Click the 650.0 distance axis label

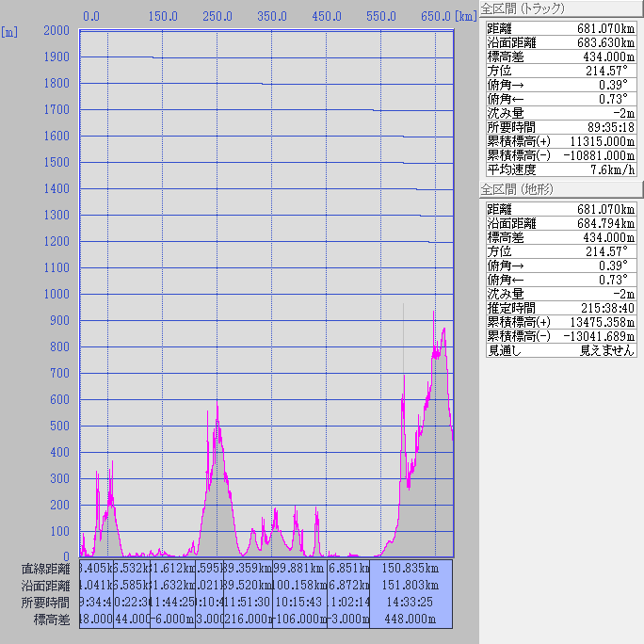tap(435, 16)
